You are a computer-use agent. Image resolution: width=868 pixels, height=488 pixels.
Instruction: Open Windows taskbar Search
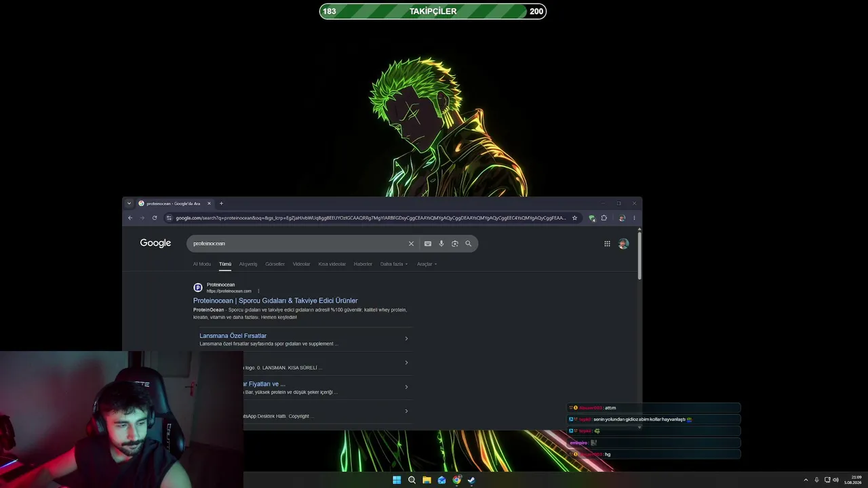412,480
